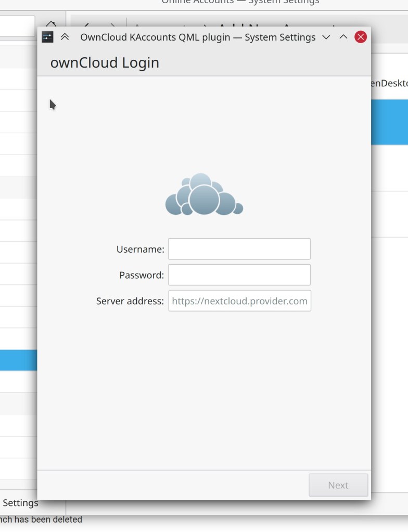Viewport: 408px width, 532px height.
Task: Click the "Server address:" label
Action: coord(130,301)
